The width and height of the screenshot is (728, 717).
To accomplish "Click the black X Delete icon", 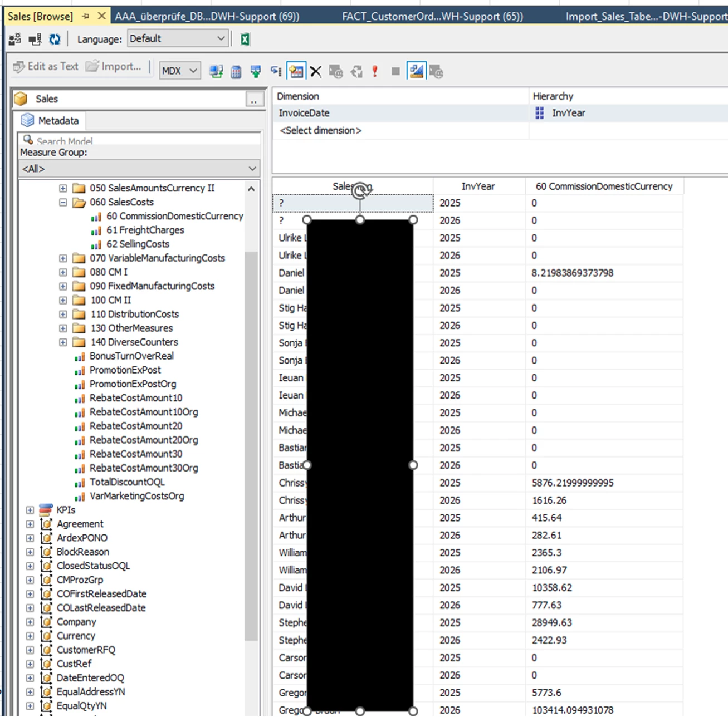I will pos(316,71).
